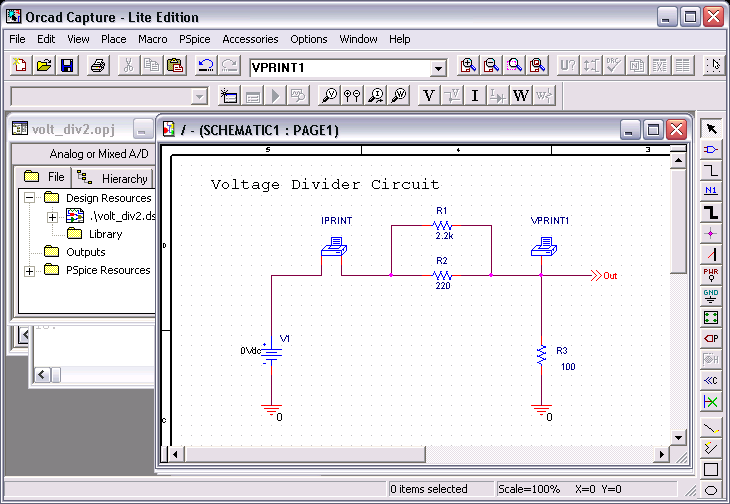Select the Library folder in tree

pos(95,234)
